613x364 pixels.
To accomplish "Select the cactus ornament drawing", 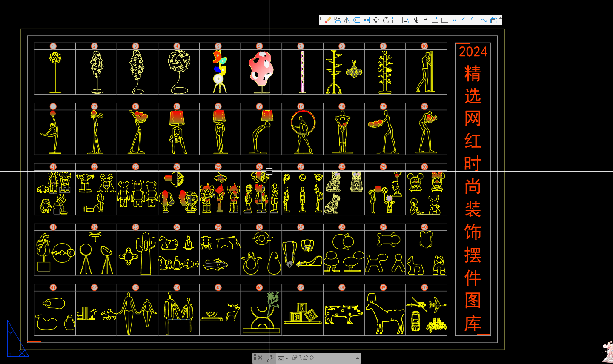I will (x=146, y=253).
